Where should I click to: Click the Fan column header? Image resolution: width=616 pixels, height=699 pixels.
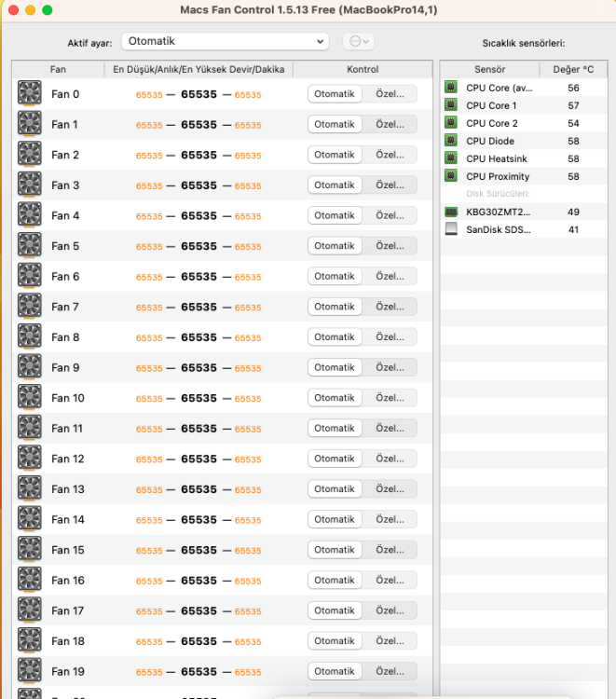pyautogui.click(x=58, y=70)
